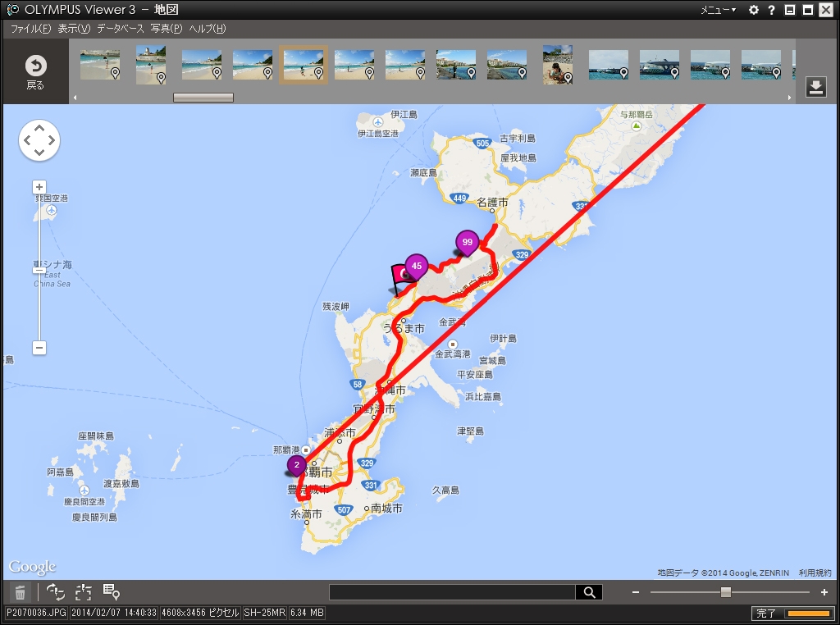Select the portrait thumbnail of a person sitting
Viewport: 840px width, 625px height.
click(557, 65)
